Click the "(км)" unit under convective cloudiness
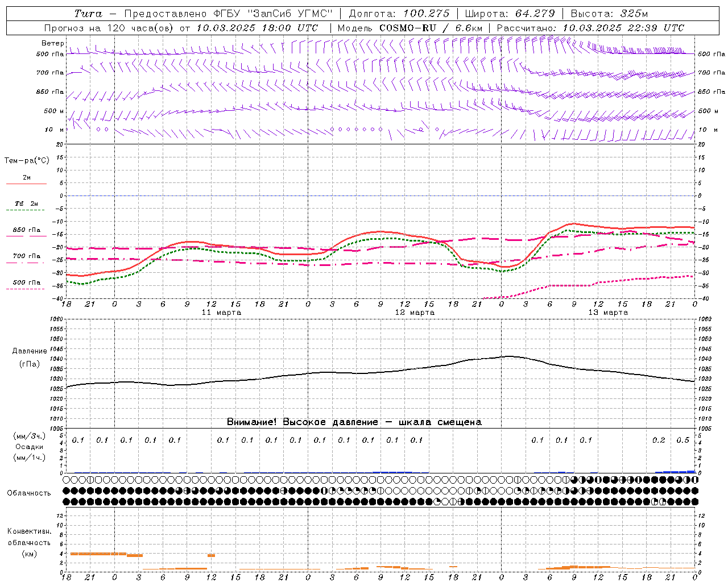Viewport: 728px width, 582px height. click(29, 554)
